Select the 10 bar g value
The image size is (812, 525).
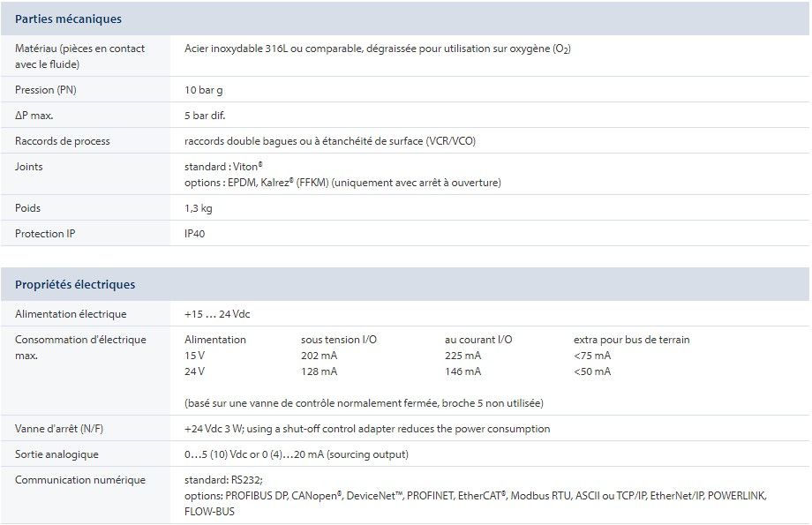pos(206,90)
